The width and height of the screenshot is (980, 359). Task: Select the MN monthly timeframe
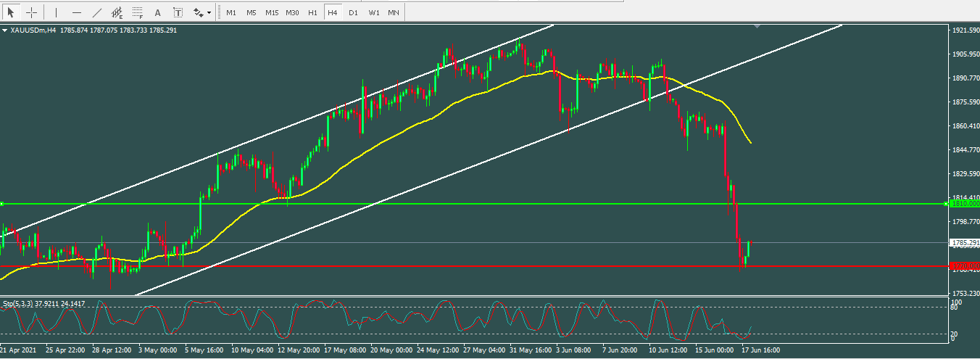393,12
